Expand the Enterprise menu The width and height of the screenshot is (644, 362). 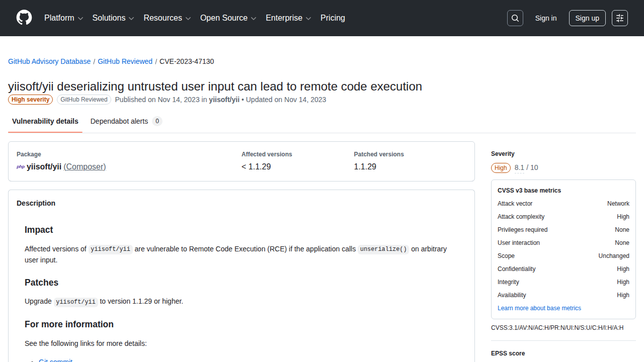(x=289, y=18)
